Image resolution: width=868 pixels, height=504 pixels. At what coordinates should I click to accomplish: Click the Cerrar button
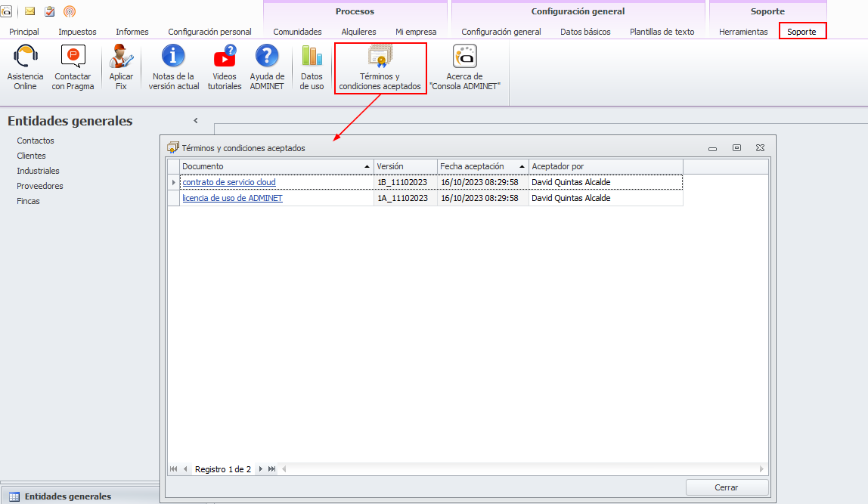pos(727,487)
